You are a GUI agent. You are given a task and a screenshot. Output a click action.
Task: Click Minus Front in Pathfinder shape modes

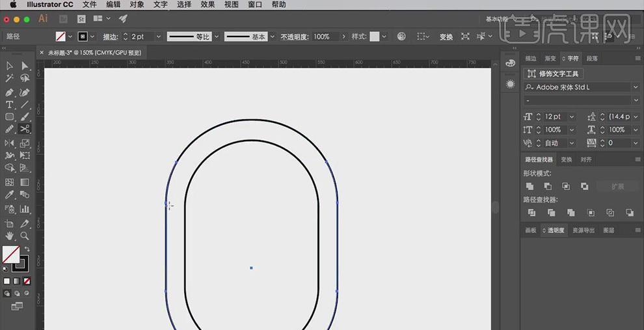click(548, 186)
